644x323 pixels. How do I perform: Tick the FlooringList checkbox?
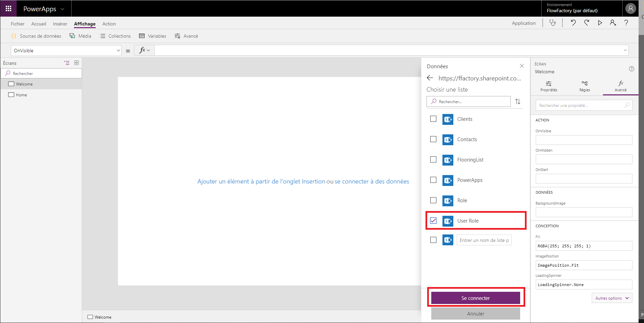coord(433,159)
